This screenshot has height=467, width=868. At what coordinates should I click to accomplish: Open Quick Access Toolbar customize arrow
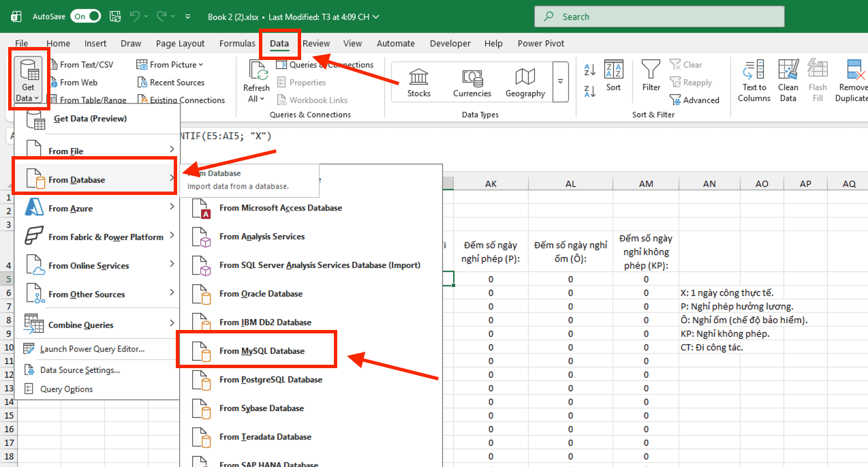click(189, 16)
